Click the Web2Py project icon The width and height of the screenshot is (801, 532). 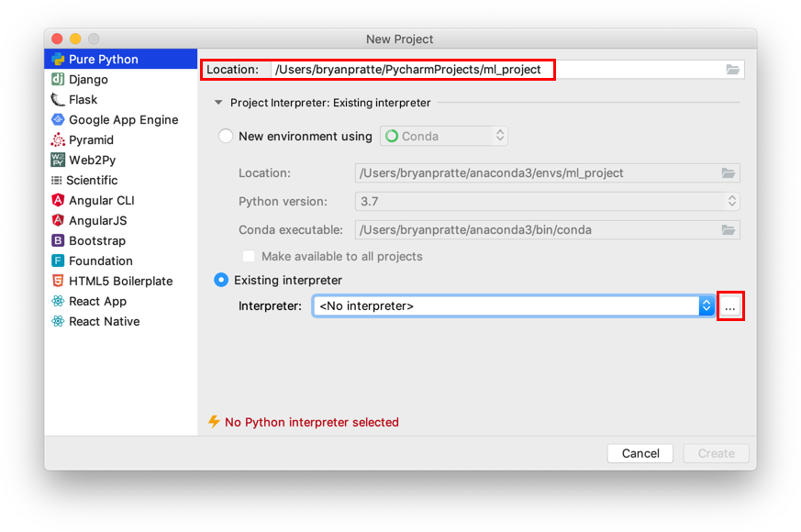pyautogui.click(x=58, y=161)
